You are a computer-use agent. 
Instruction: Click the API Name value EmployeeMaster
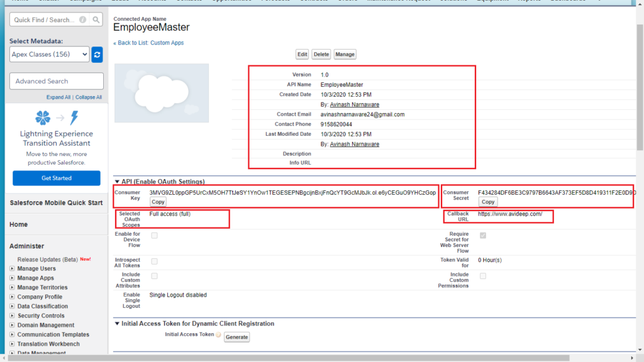click(x=341, y=85)
